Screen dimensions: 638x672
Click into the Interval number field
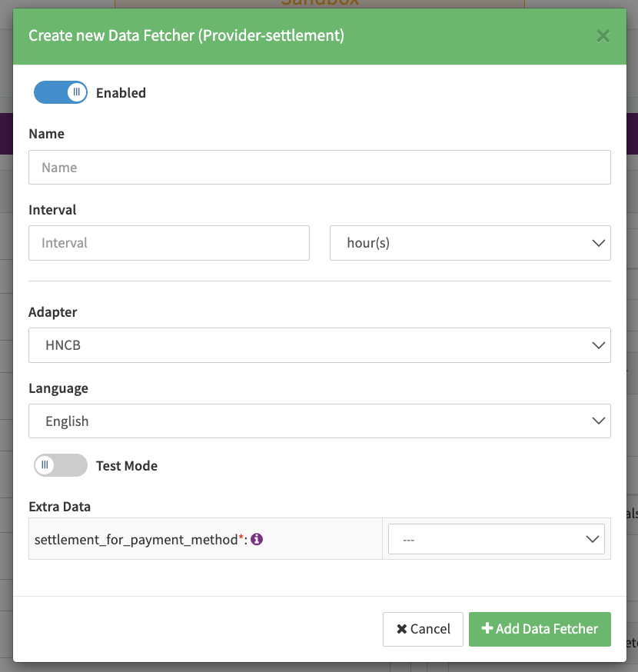(x=169, y=243)
